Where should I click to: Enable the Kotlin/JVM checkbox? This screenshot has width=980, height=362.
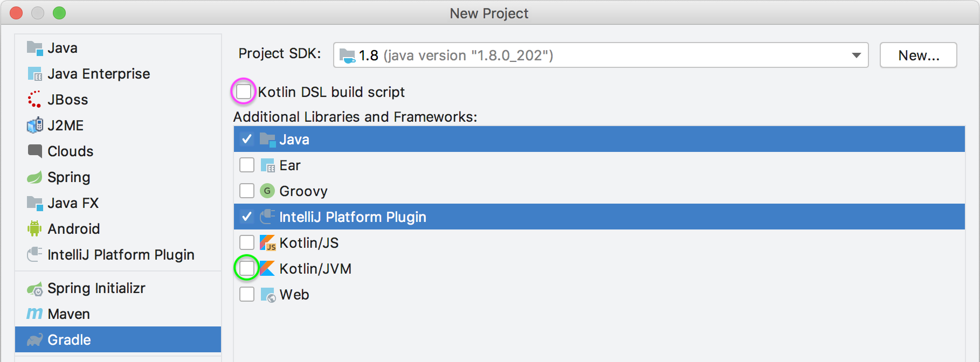point(247,268)
